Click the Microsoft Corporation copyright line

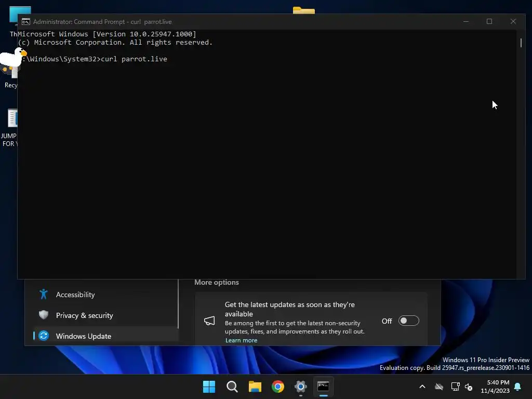(115, 43)
